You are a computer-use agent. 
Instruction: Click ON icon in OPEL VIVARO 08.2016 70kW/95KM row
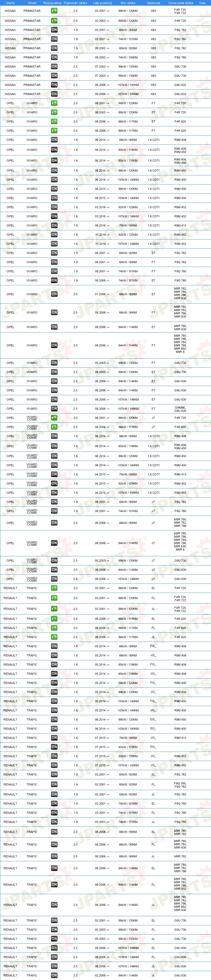[x=54, y=225]
